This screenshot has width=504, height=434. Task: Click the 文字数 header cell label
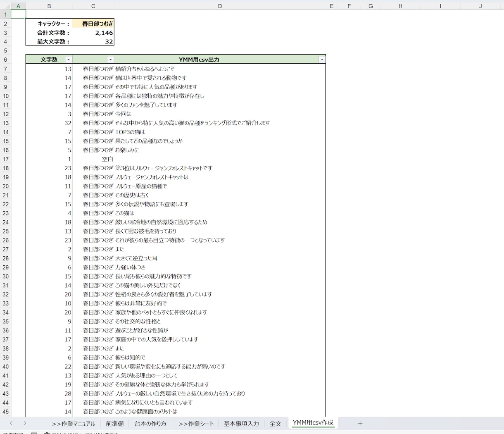tap(49, 60)
